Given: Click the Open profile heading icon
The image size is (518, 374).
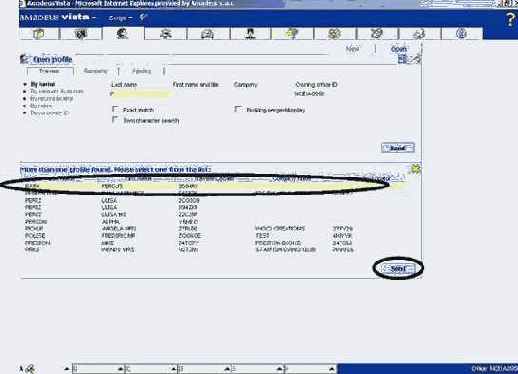Looking at the screenshot, I should 24,59.
